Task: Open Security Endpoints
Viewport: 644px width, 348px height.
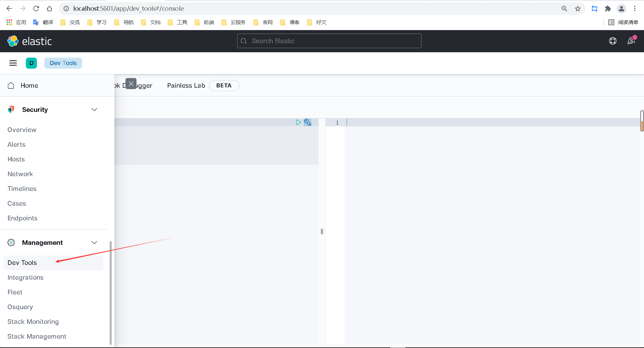Action: [x=22, y=218]
